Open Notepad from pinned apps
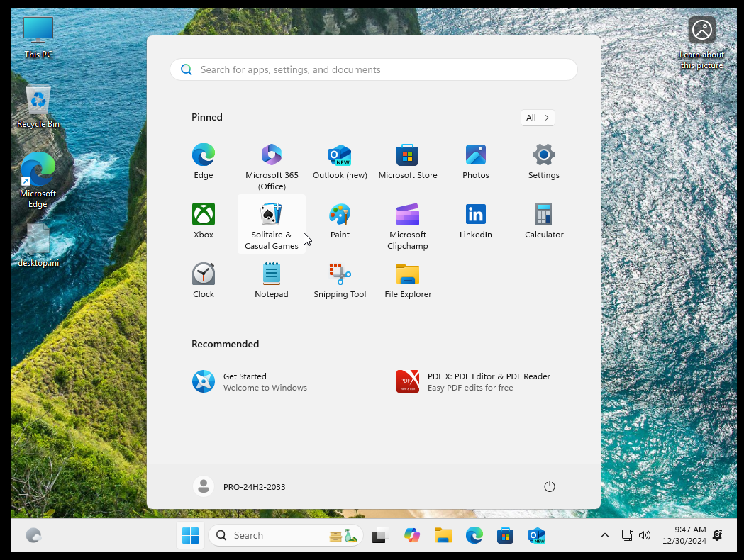Image resolution: width=744 pixels, height=560 pixels. pyautogui.click(x=272, y=281)
